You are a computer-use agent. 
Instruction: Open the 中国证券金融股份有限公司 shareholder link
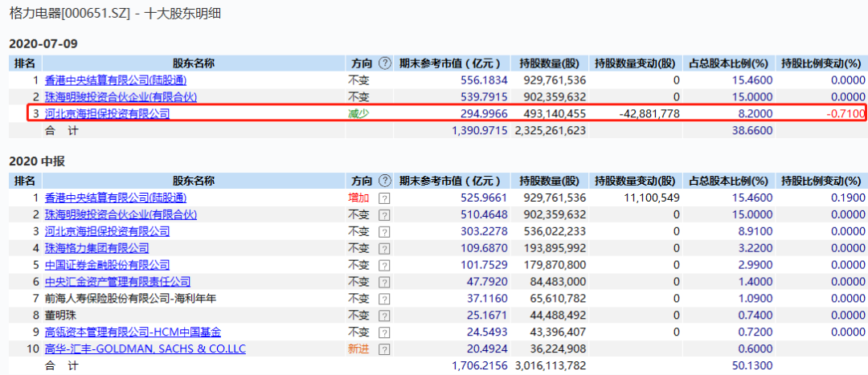click(108, 265)
